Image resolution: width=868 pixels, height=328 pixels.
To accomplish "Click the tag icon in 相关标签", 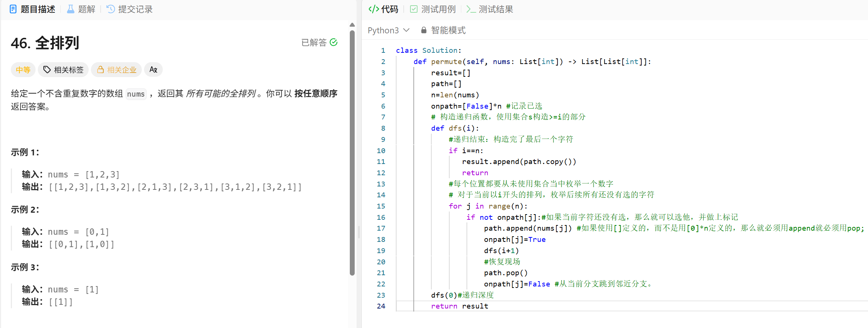I will pyautogui.click(x=47, y=70).
